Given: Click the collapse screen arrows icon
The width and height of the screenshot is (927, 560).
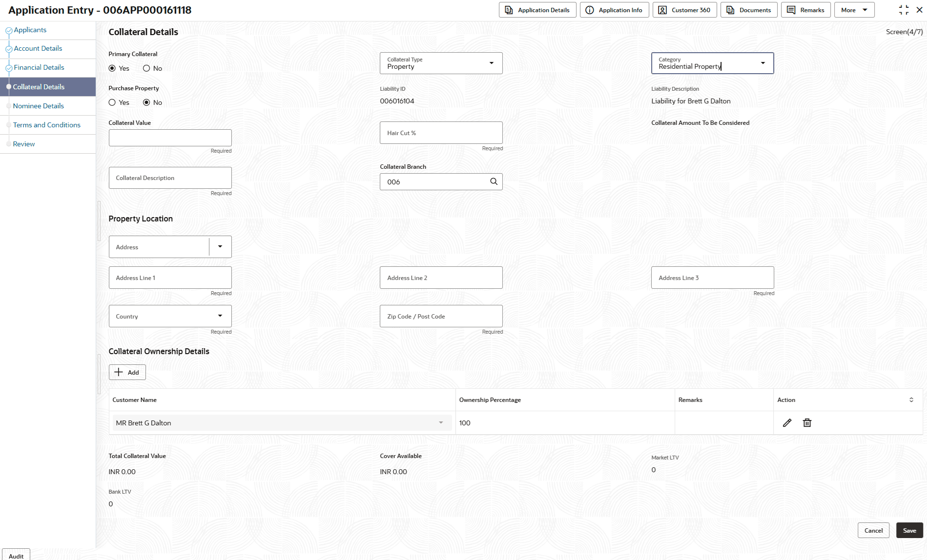Looking at the screenshot, I should pos(904,10).
